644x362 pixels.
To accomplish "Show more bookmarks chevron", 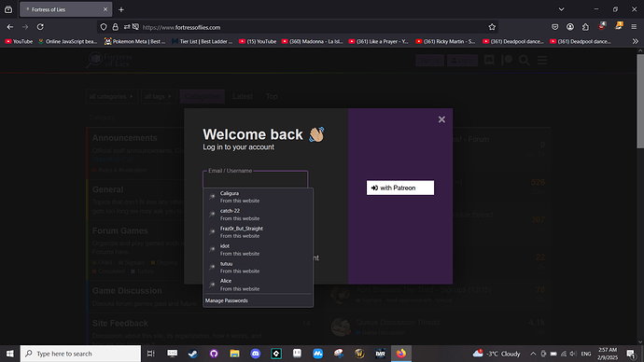I will tap(636, 41).
